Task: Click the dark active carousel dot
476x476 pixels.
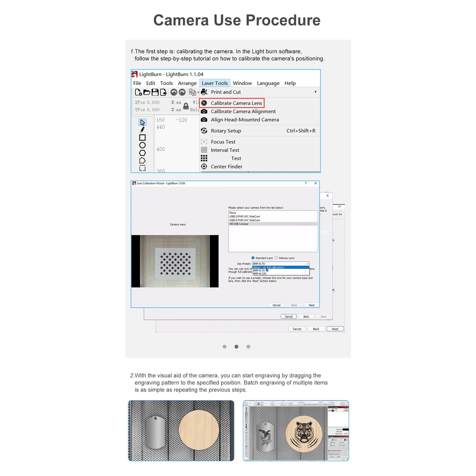Action: pos(236,347)
